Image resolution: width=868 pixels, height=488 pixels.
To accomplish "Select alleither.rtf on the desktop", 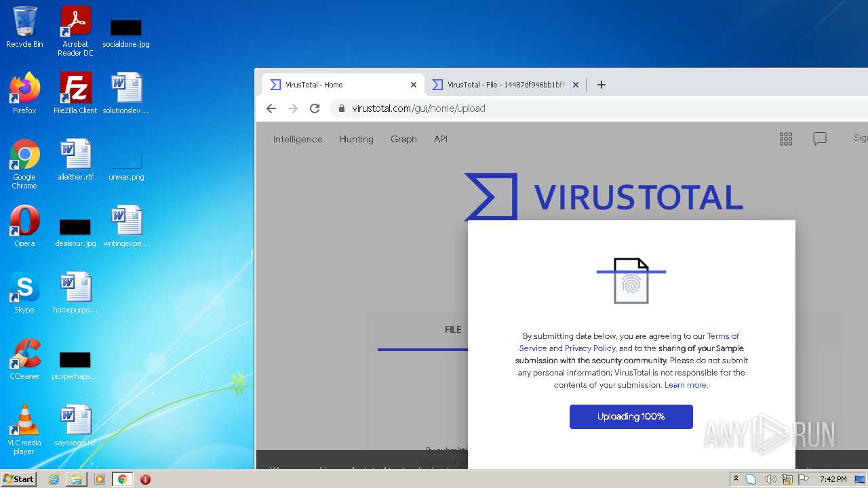I will (x=75, y=160).
